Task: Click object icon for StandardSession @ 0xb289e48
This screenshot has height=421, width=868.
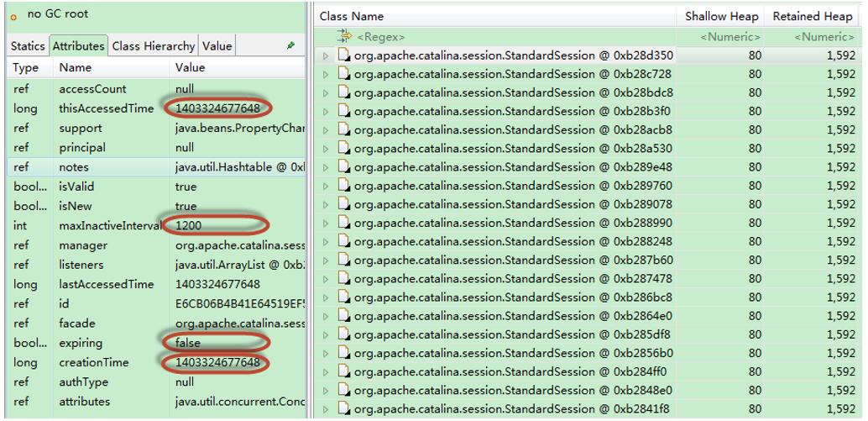Action: (x=344, y=166)
